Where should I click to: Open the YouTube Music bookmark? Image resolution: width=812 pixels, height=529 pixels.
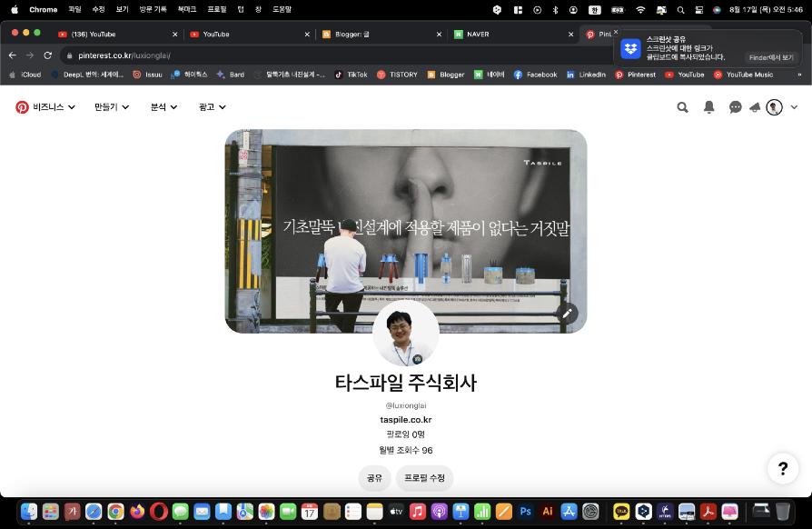coord(743,75)
